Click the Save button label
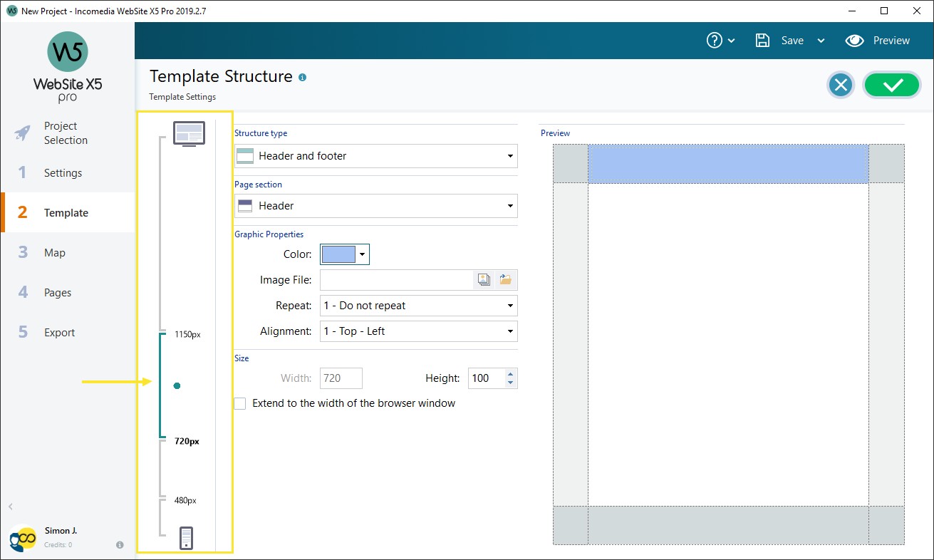This screenshot has width=934, height=560. coord(792,41)
